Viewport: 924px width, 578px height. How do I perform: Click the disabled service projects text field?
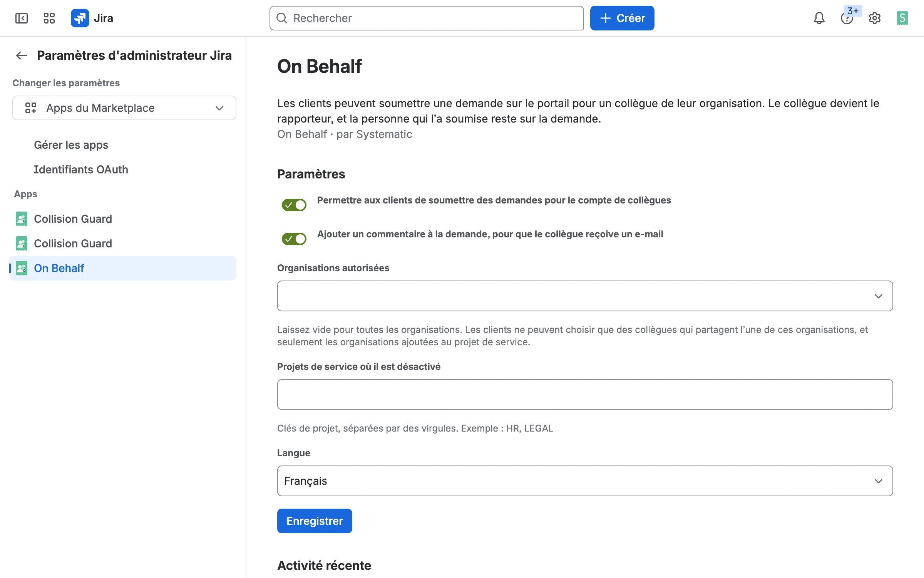pos(585,395)
